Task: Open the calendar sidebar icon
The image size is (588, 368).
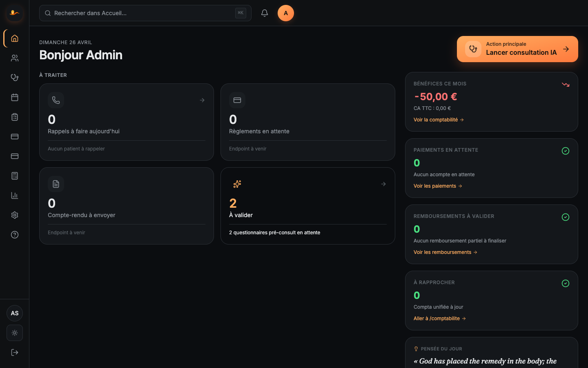Action: tap(15, 97)
